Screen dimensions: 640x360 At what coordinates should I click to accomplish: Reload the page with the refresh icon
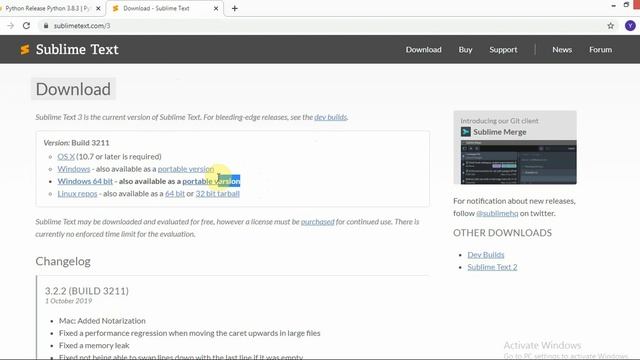tap(26, 26)
